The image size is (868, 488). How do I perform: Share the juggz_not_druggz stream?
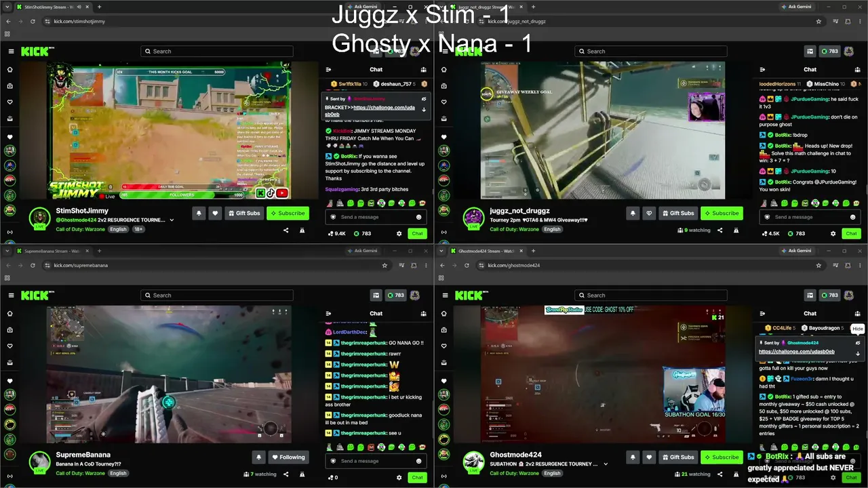point(719,230)
